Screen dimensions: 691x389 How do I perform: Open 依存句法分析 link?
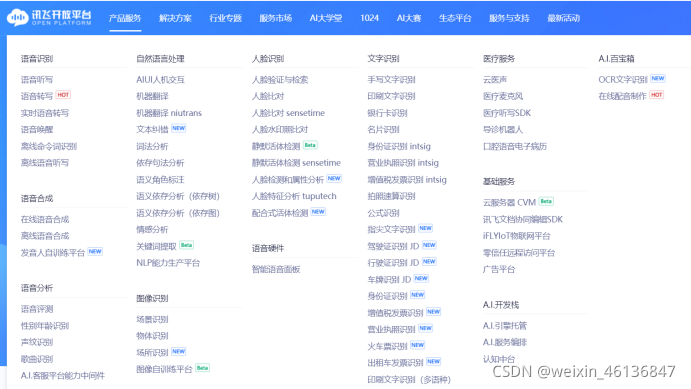[160, 163]
